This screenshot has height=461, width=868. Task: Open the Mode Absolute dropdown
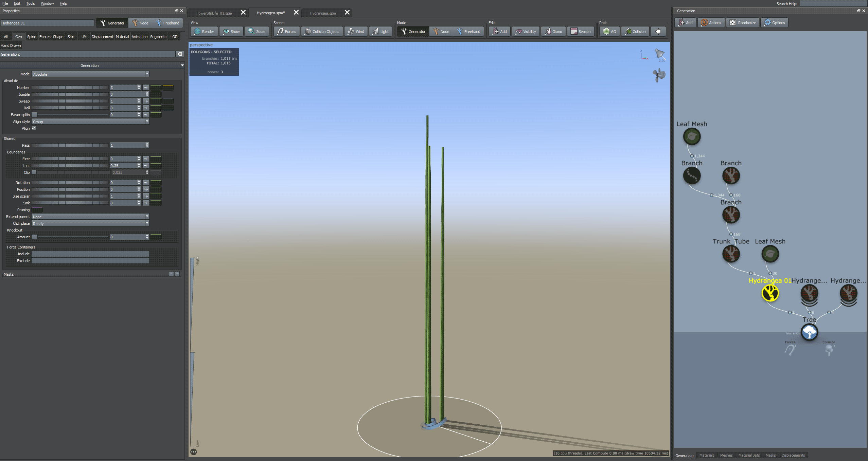click(90, 74)
